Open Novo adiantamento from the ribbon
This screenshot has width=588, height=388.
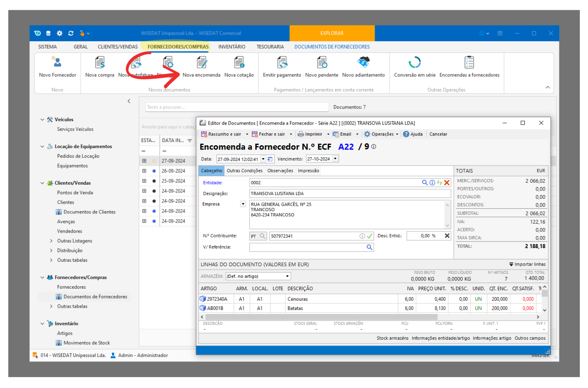click(363, 63)
